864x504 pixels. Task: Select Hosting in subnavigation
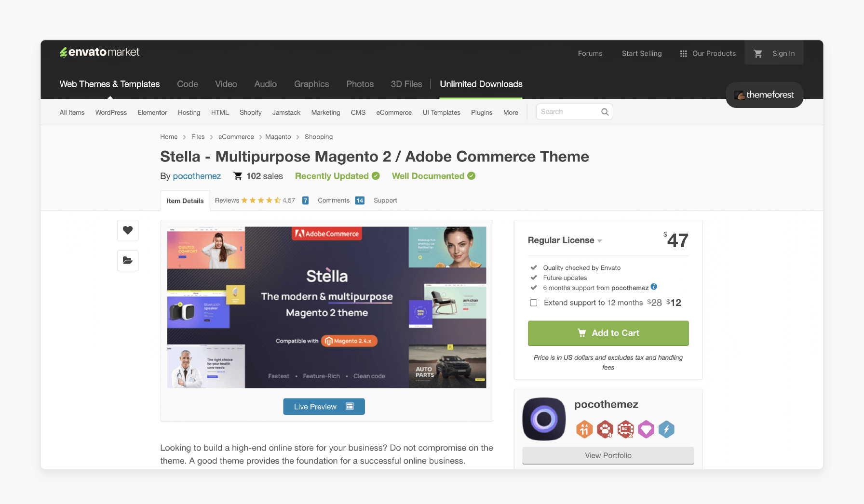189,112
